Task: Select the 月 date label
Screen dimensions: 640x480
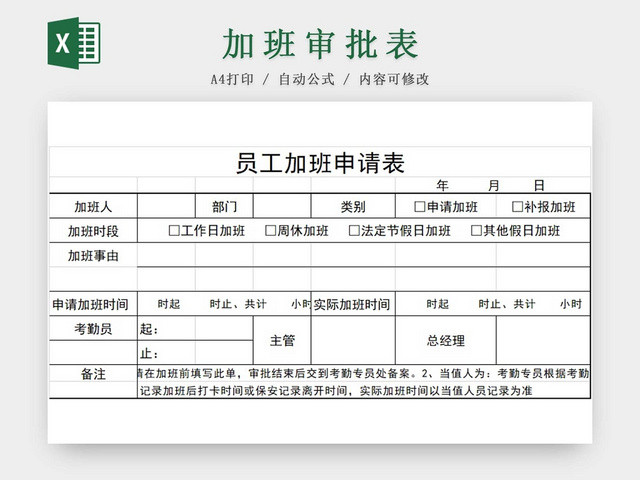Action: [x=493, y=185]
